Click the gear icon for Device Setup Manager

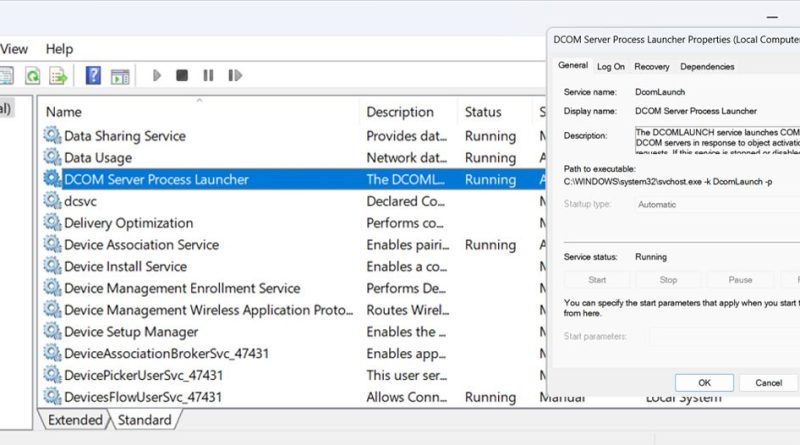pos(52,331)
